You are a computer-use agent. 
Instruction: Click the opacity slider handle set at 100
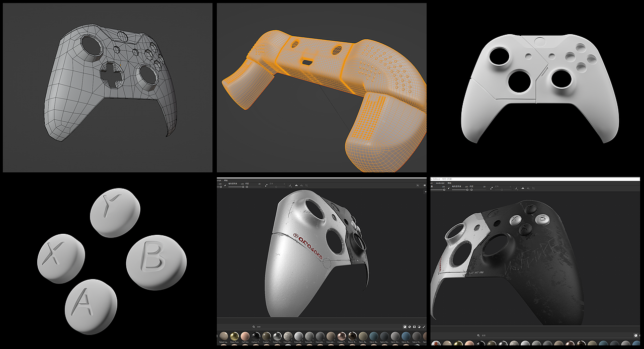click(x=220, y=187)
